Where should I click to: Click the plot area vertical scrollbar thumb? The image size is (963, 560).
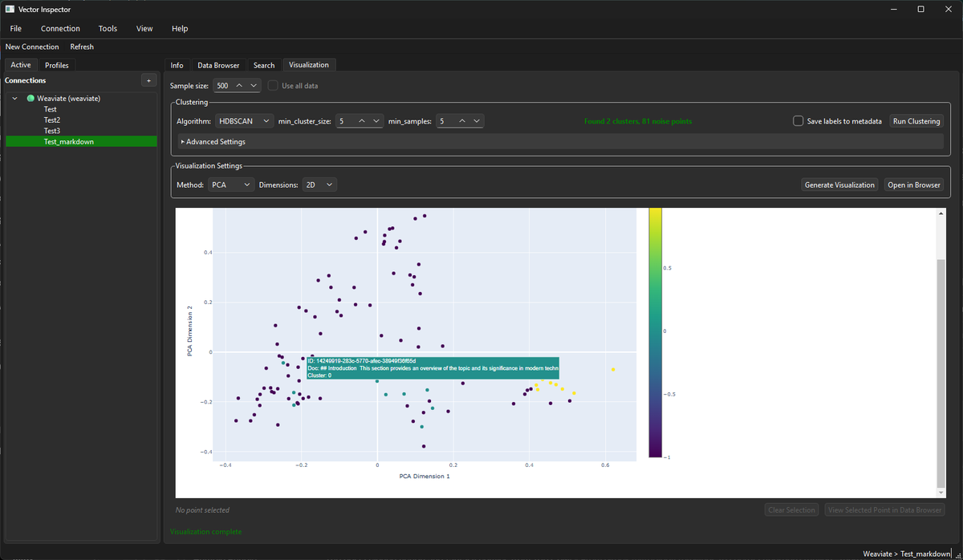941,373
